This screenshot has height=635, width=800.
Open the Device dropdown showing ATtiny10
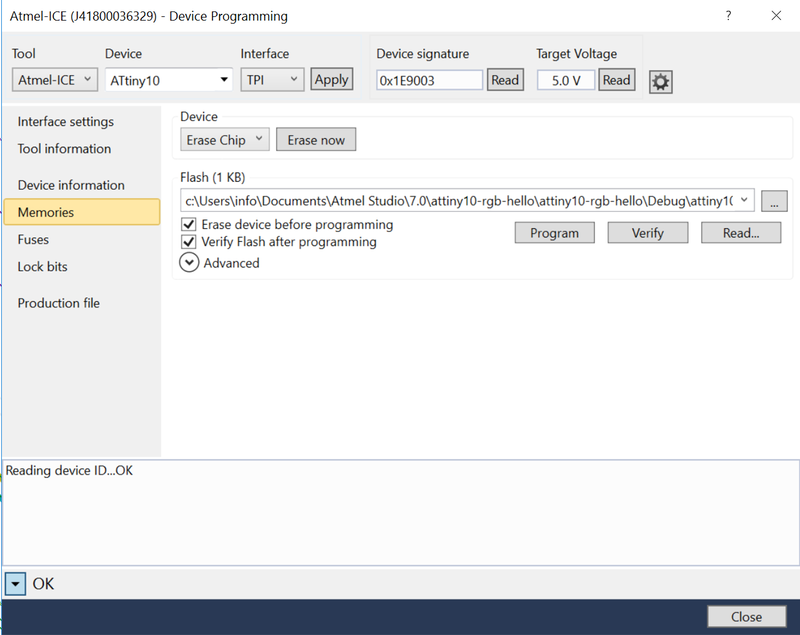point(168,80)
